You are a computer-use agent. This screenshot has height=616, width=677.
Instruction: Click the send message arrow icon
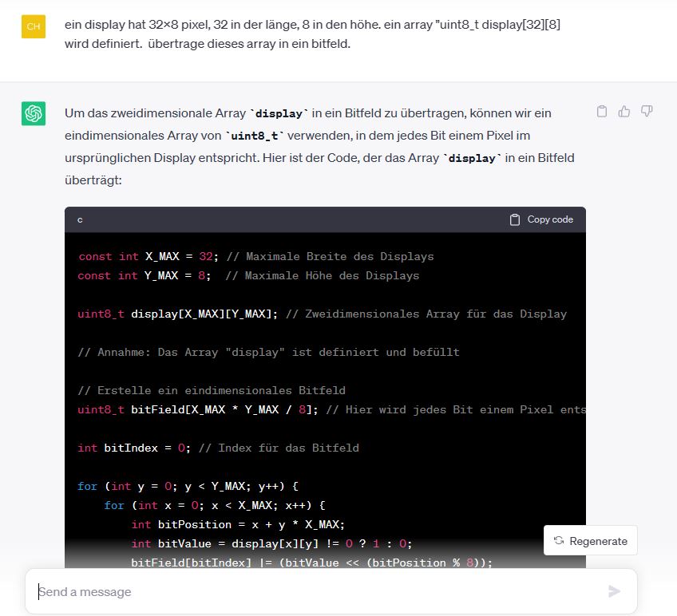pyautogui.click(x=614, y=591)
